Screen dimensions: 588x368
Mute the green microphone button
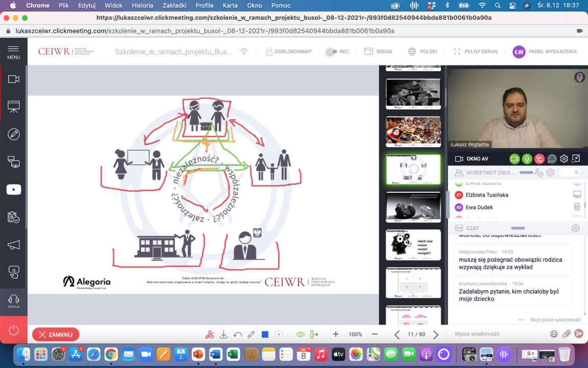[527, 159]
